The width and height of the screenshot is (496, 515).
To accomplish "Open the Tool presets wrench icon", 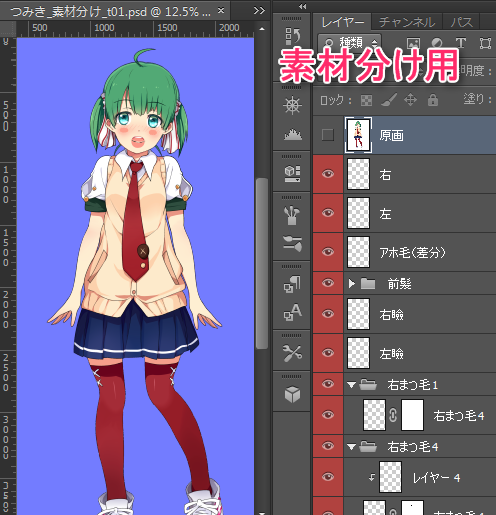I will [292, 353].
